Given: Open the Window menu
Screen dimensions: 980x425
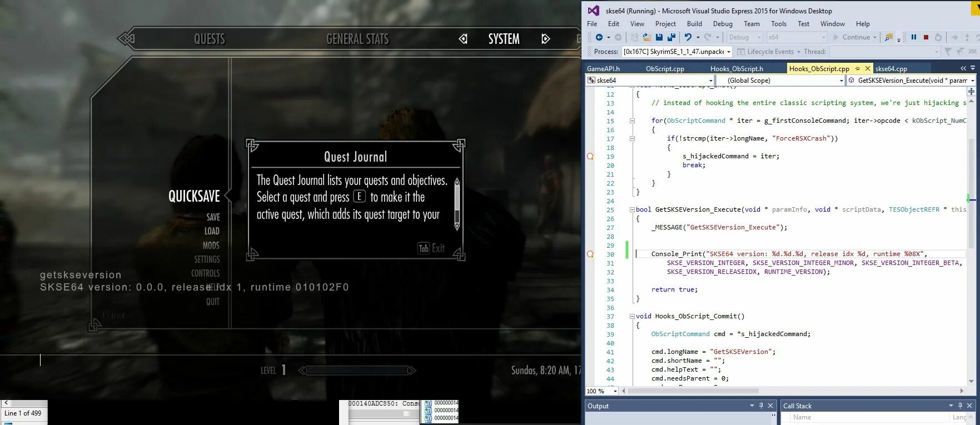Looking at the screenshot, I should (832, 24).
